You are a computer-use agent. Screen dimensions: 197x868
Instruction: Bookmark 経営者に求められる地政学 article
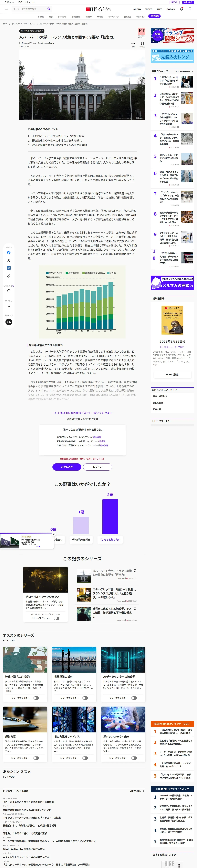click(x=135, y=609)
